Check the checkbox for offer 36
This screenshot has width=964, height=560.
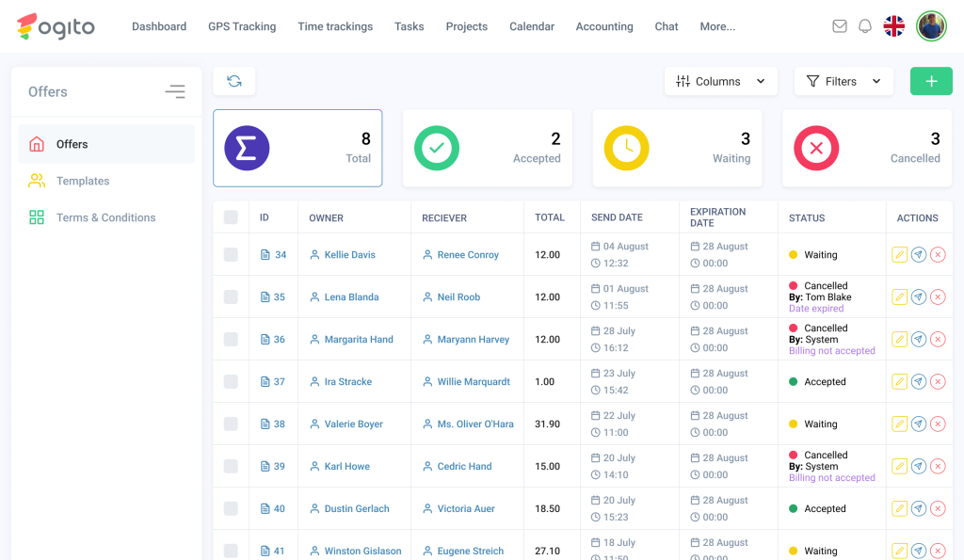[x=231, y=340]
